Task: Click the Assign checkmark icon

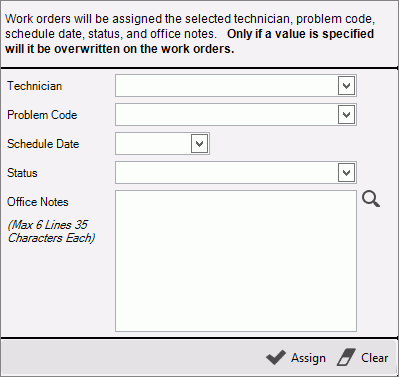Action: (x=276, y=358)
